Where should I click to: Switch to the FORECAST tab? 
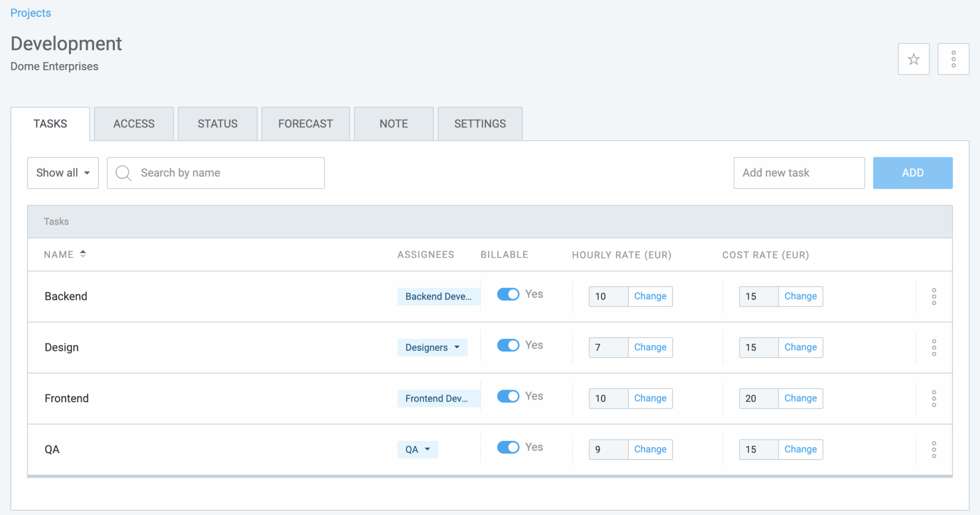tap(305, 124)
